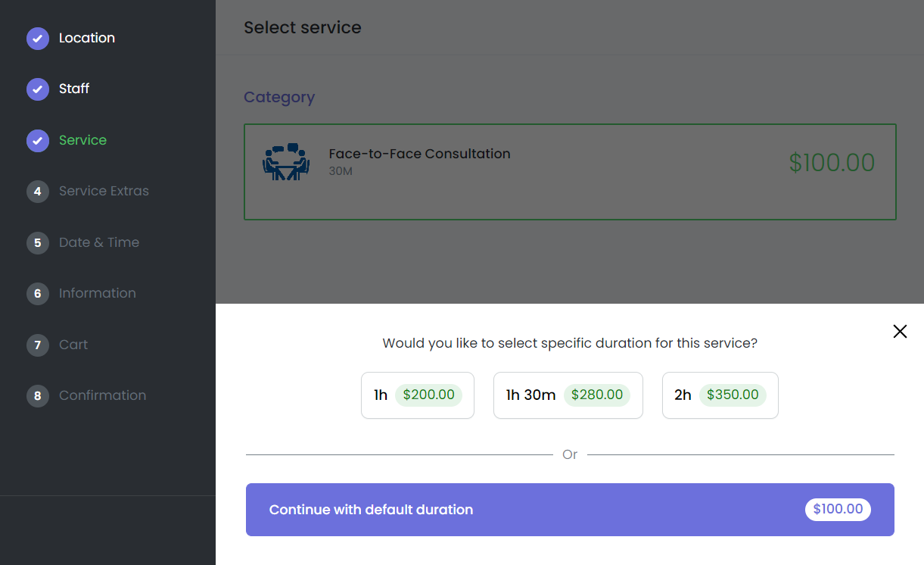
Task: Click the $100.00 price pill on continue button
Action: coord(838,509)
